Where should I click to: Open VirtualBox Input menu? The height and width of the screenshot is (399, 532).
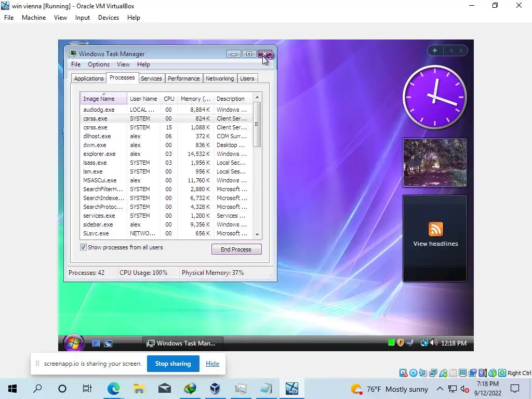pyautogui.click(x=83, y=18)
